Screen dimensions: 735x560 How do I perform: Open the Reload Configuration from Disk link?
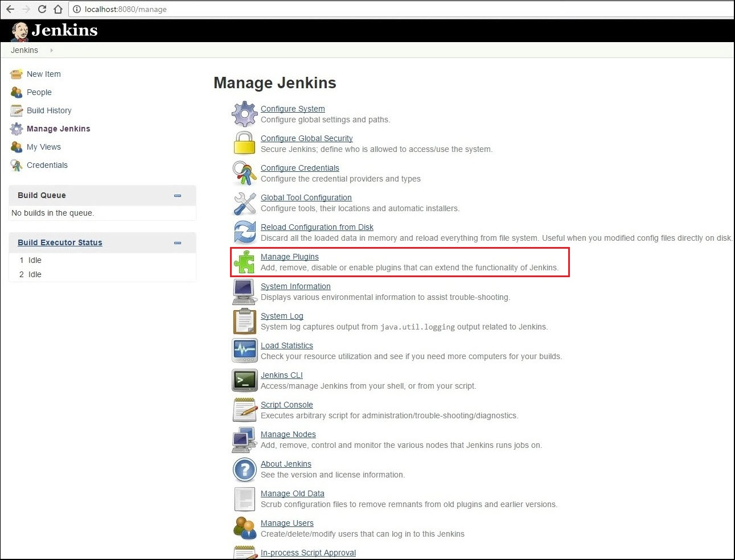317,227
